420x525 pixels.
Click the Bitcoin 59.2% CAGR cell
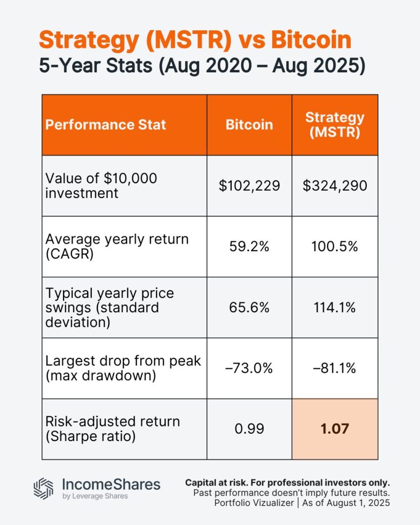click(249, 247)
